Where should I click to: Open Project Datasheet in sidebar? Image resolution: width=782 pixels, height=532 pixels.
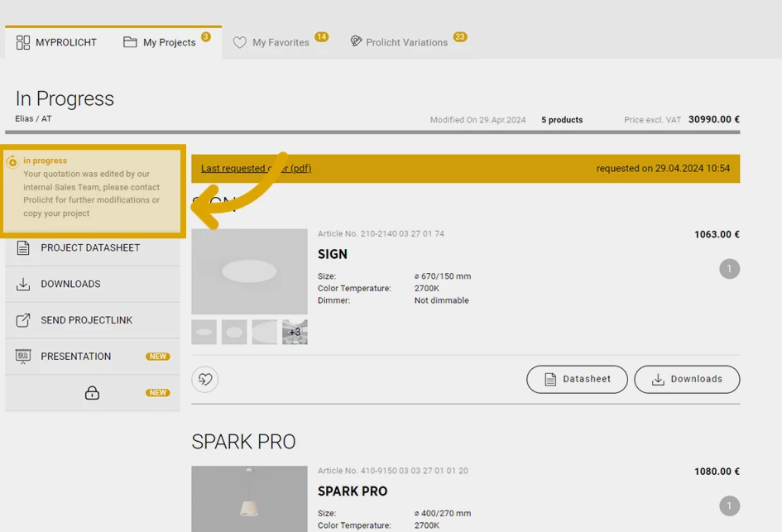point(90,247)
